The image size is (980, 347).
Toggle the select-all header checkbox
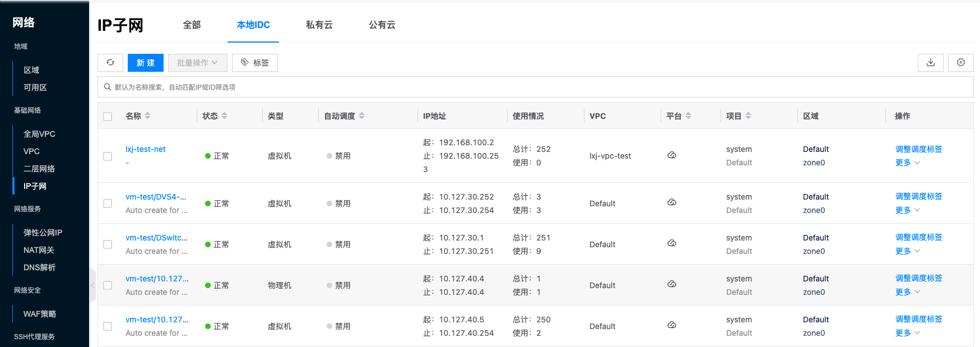coord(108,117)
